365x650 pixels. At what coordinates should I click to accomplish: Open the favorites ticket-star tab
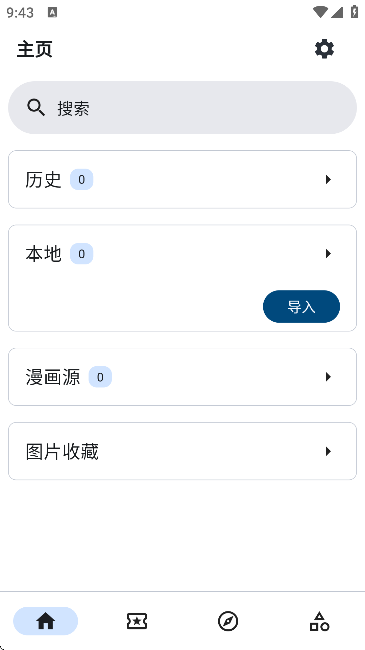click(x=137, y=621)
